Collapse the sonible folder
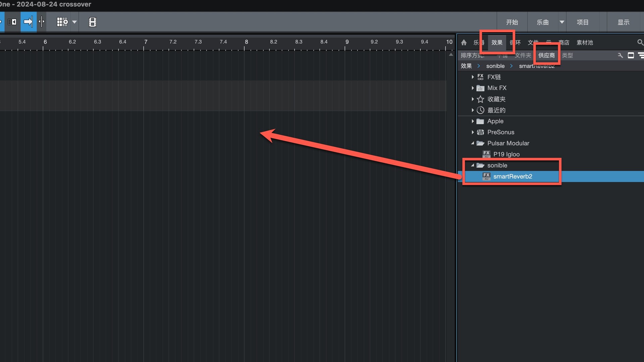The image size is (644, 362). pyautogui.click(x=473, y=165)
